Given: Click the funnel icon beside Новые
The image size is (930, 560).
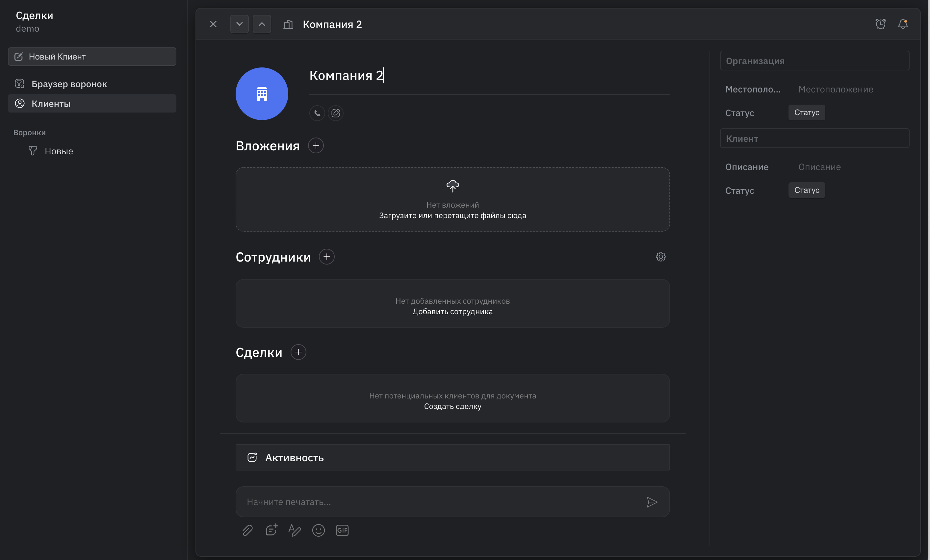Looking at the screenshot, I should (x=33, y=151).
